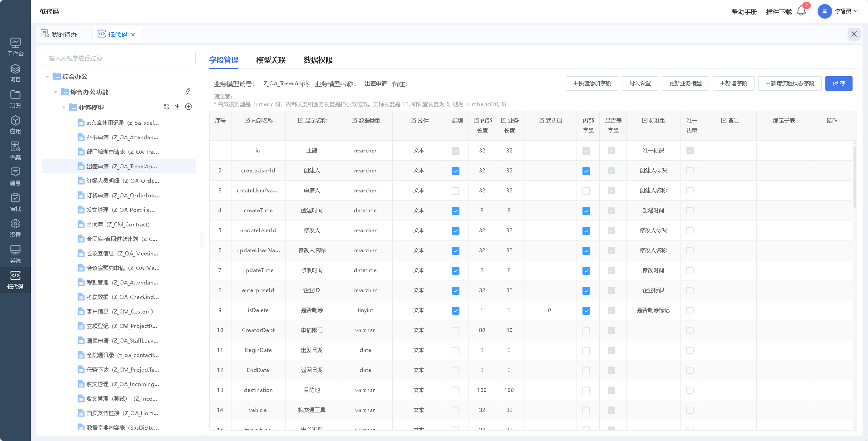The width and height of the screenshot is (868, 441).
Task: Click the edit pencil beside 综合办公功能
Action: (x=188, y=92)
